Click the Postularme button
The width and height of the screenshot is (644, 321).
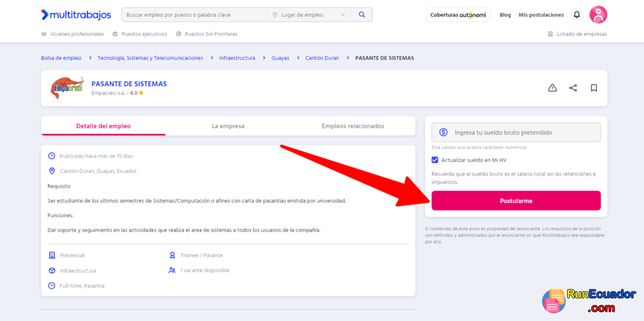pos(516,201)
